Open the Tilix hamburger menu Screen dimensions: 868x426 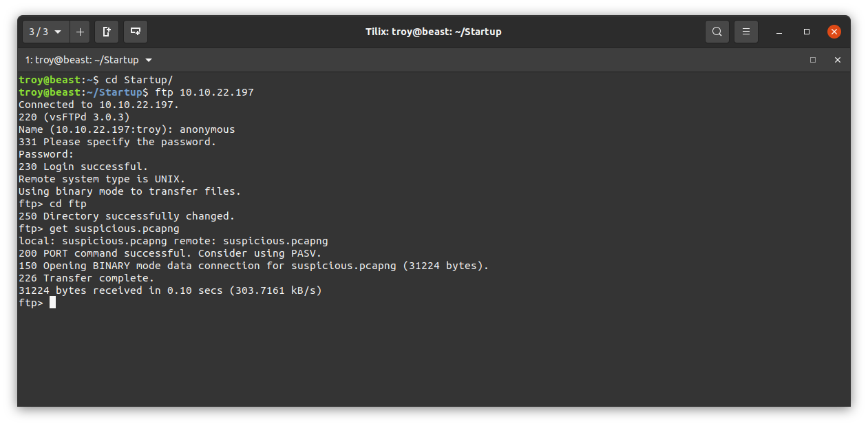(x=746, y=32)
